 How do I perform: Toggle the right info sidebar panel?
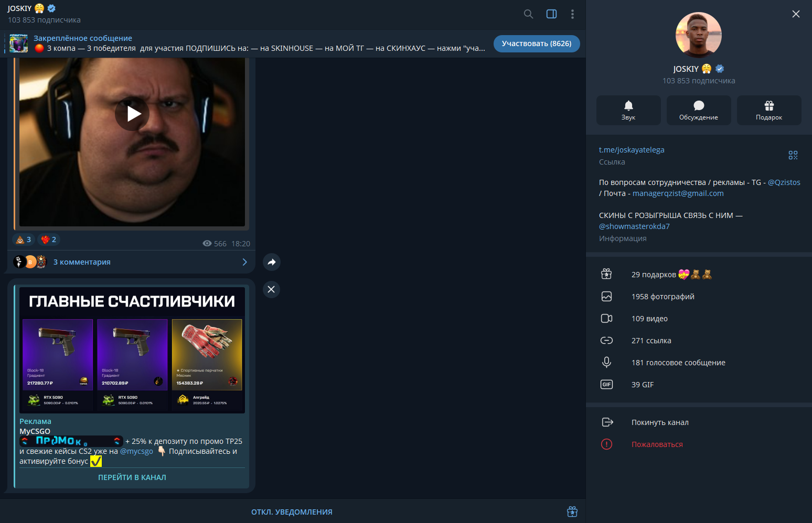click(551, 14)
